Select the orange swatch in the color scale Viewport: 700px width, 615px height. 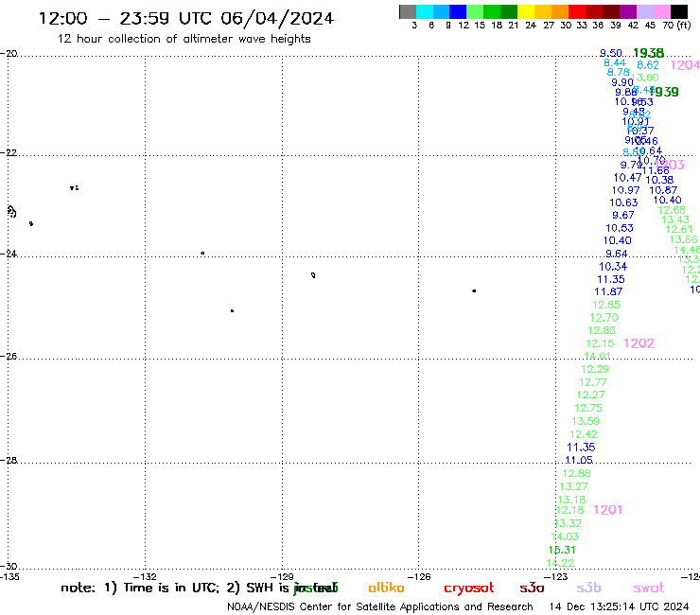pyautogui.click(x=560, y=11)
